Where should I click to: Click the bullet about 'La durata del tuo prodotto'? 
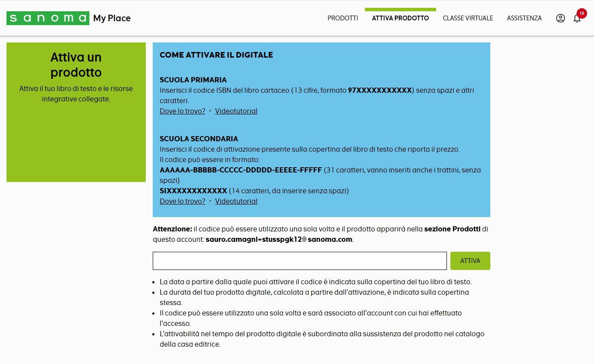(314, 297)
